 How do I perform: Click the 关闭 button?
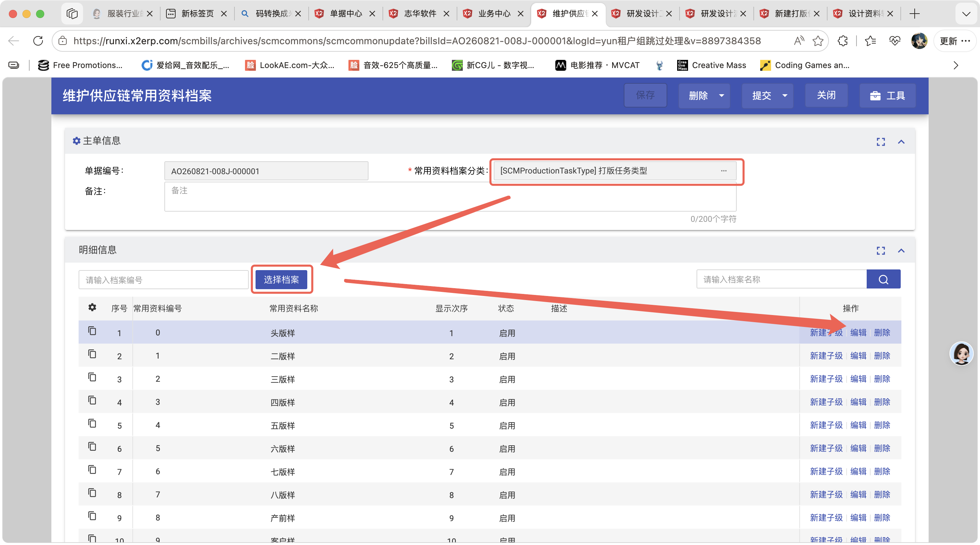(826, 95)
